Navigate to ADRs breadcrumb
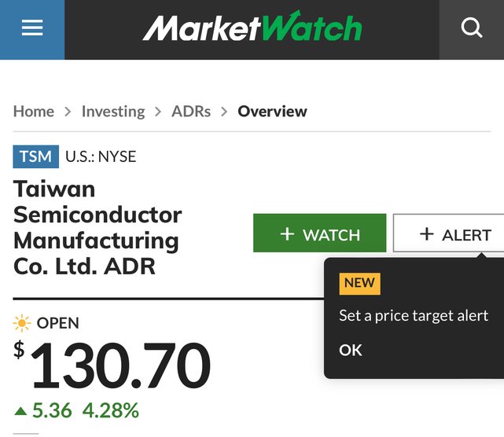This screenshot has width=504, height=437. [191, 112]
